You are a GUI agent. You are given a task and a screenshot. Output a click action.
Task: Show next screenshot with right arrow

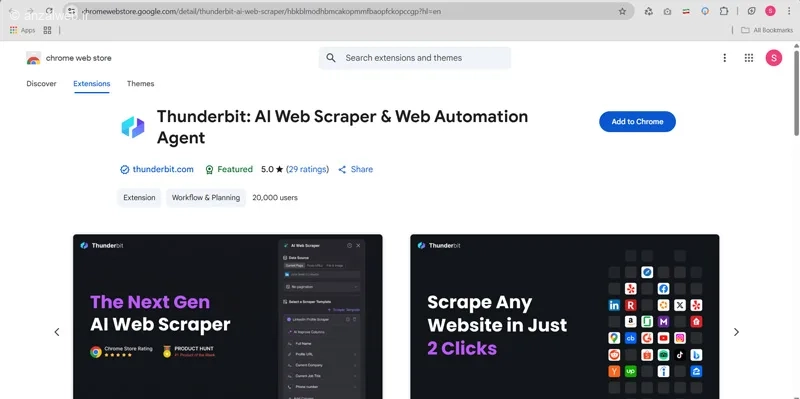click(736, 332)
